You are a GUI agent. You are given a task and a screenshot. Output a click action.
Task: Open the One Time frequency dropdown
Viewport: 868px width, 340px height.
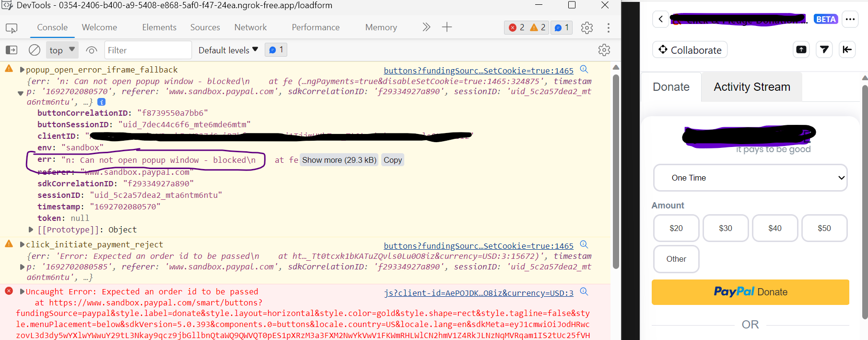[751, 178]
